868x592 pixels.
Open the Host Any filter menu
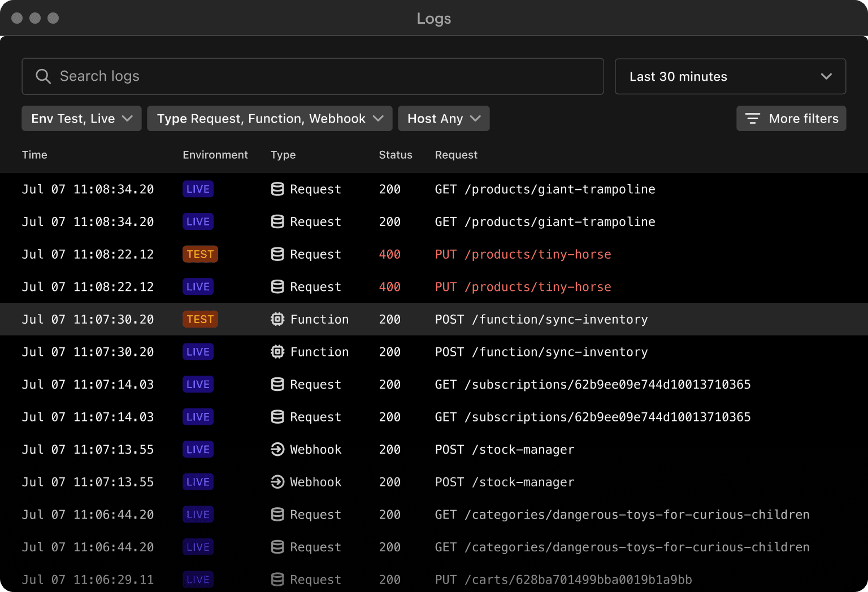pos(444,119)
